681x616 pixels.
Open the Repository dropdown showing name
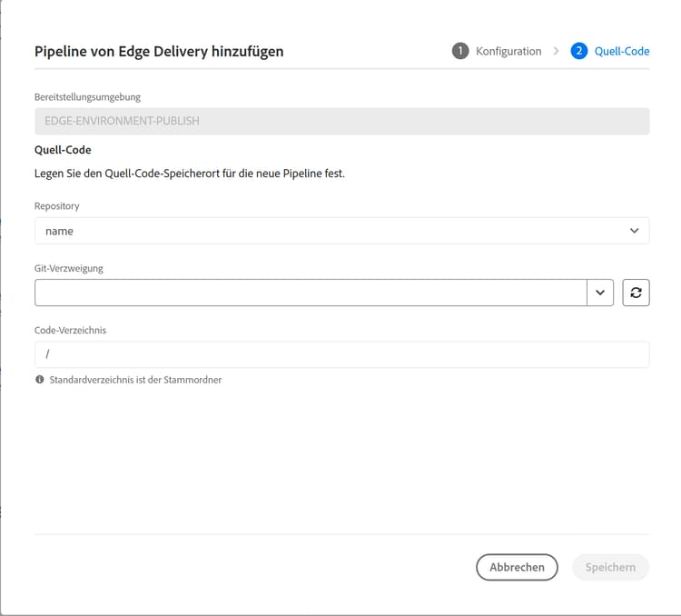click(x=342, y=231)
